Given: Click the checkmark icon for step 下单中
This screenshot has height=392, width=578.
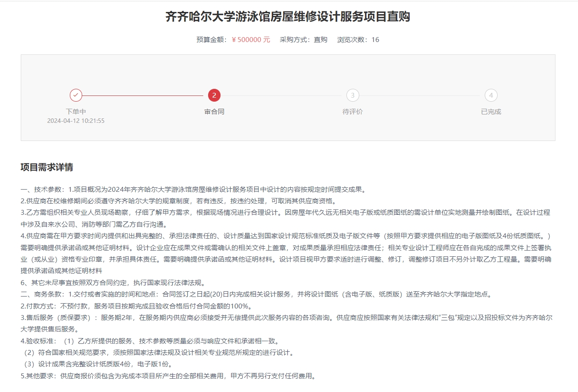Looking at the screenshot, I should (76, 95).
